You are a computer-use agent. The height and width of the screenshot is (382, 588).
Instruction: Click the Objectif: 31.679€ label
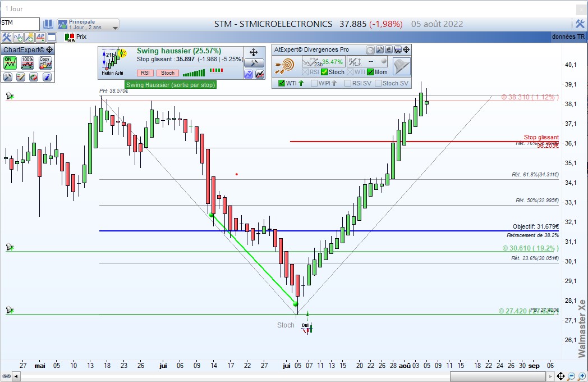(535, 226)
